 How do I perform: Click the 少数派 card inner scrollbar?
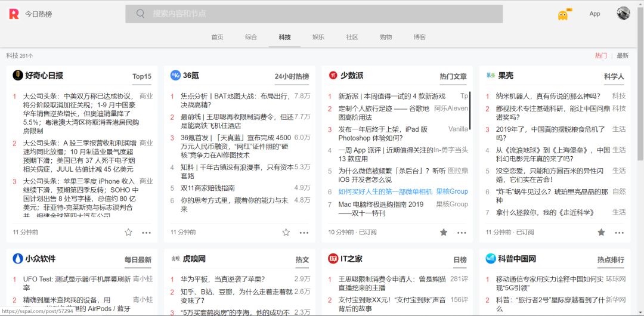tap(470, 111)
